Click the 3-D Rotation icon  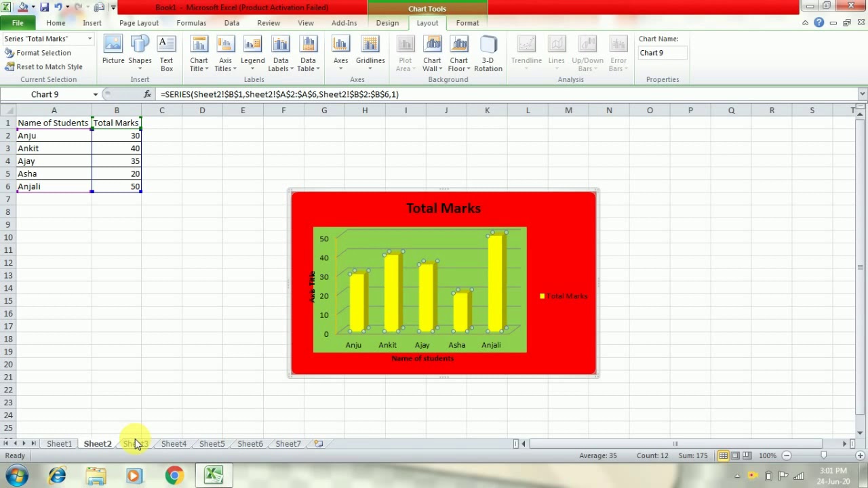pos(488,54)
